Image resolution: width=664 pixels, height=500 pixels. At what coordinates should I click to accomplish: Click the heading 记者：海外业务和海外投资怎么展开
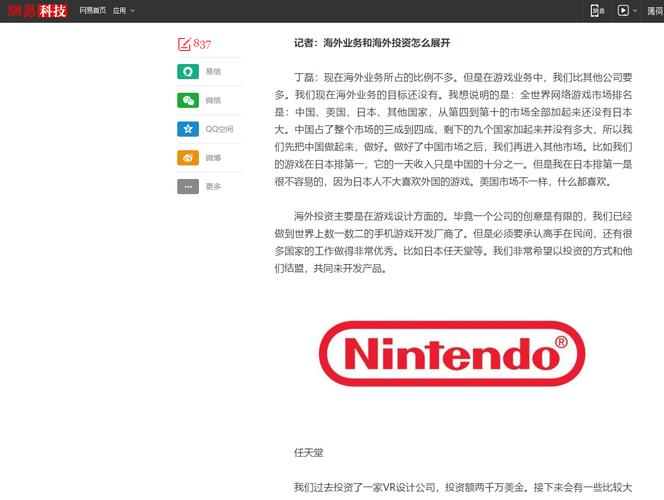pyautogui.click(x=372, y=43)
